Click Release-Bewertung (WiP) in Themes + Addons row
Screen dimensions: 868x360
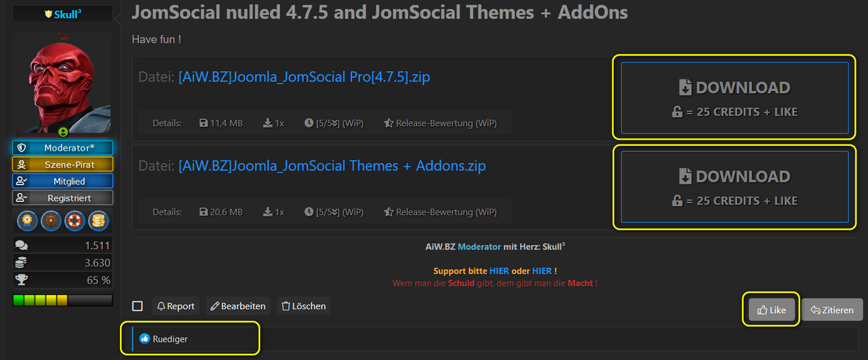[x=446, y=212]
